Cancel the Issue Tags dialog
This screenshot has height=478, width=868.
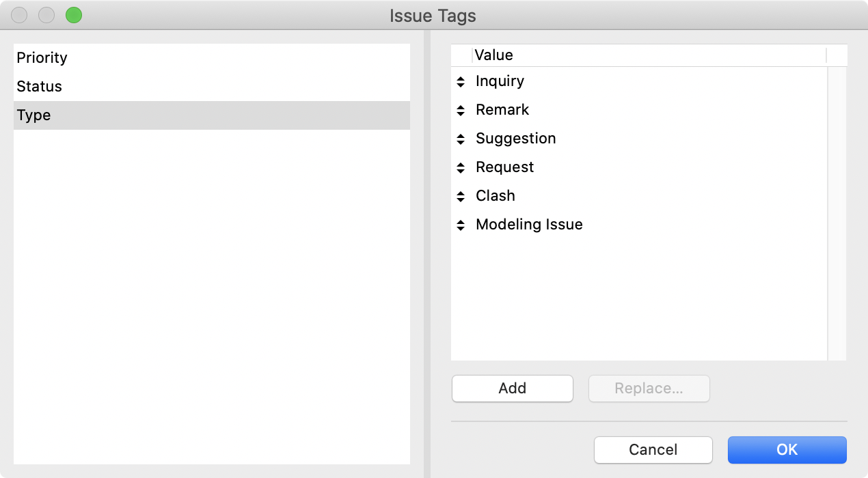[653, 450]
